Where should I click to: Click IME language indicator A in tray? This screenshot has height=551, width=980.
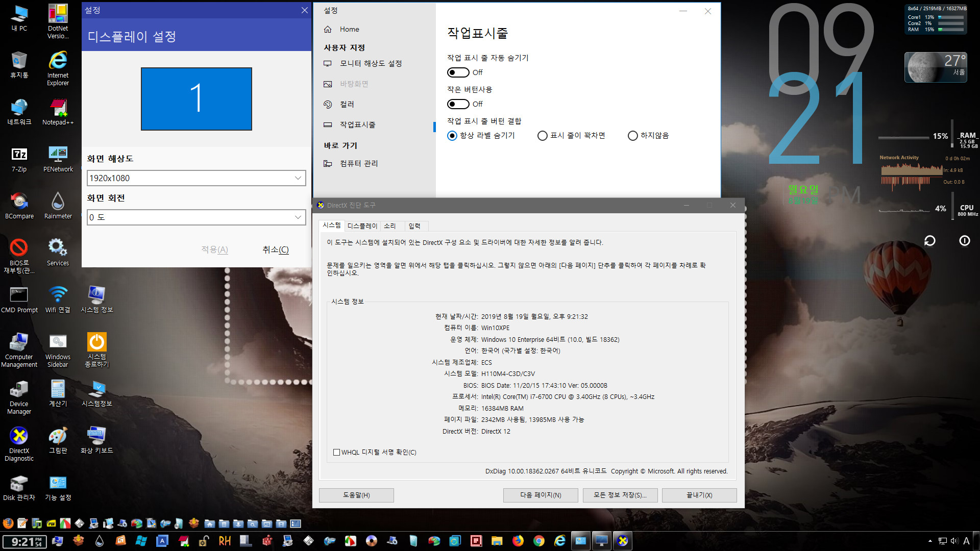[966, 541]
